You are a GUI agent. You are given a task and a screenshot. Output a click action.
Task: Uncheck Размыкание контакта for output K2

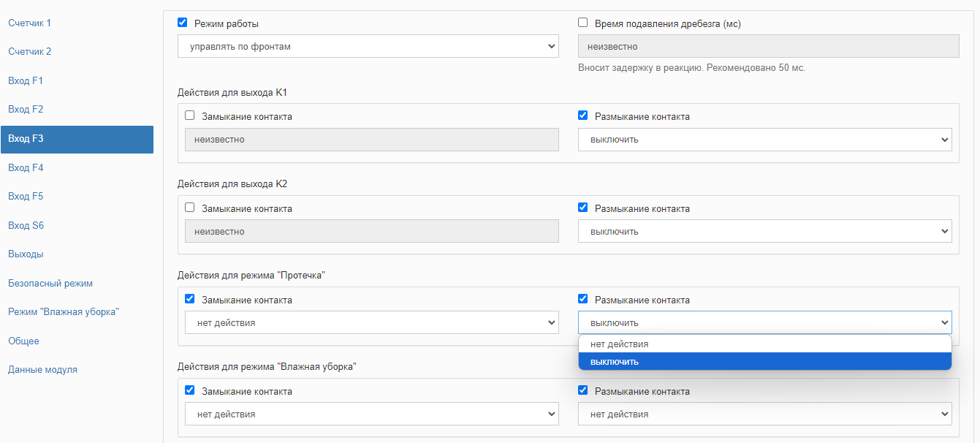[582, 208]
